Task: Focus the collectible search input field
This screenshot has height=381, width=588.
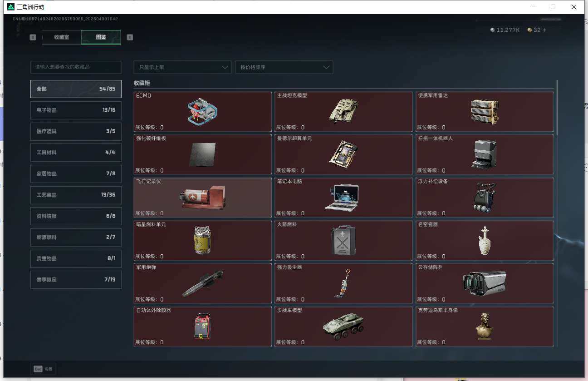Action: [x=76, y=67]
